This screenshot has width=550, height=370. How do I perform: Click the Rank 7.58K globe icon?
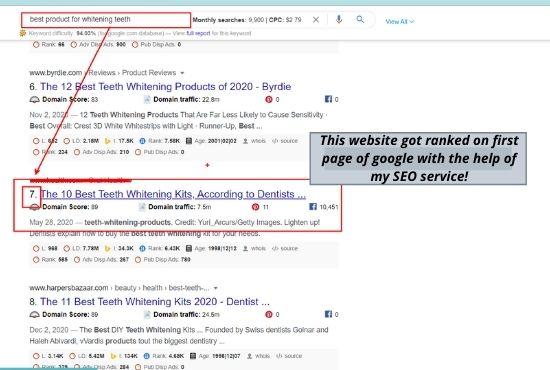tap(142, 141)
